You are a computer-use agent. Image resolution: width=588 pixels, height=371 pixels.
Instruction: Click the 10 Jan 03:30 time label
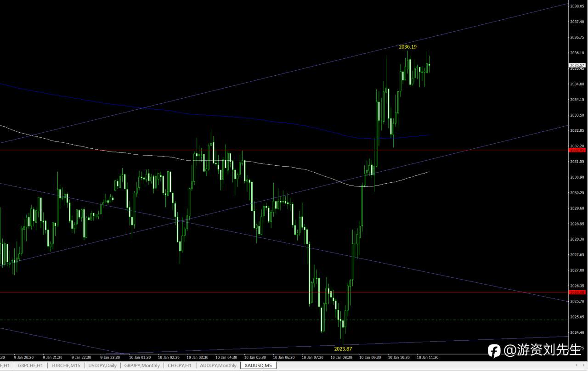(x=197, y=357)
